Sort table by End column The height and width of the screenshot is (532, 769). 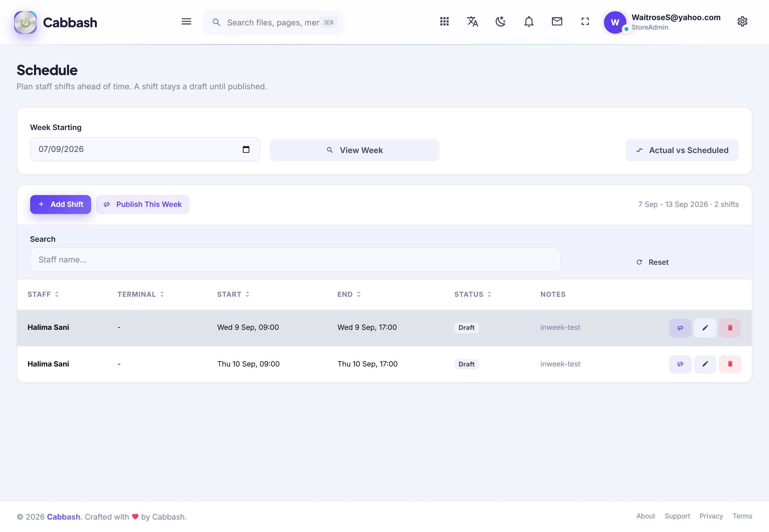pos(349,294)
